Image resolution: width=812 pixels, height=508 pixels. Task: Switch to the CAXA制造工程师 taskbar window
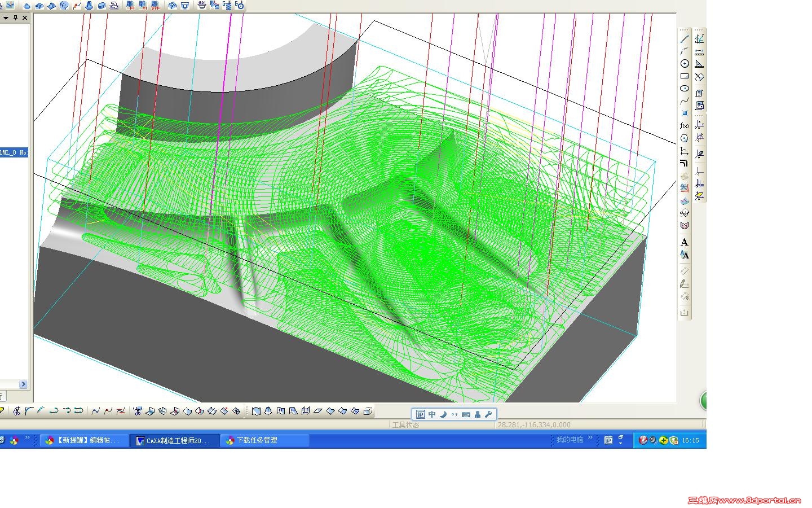pyautogui.click(x=174, y=440)
